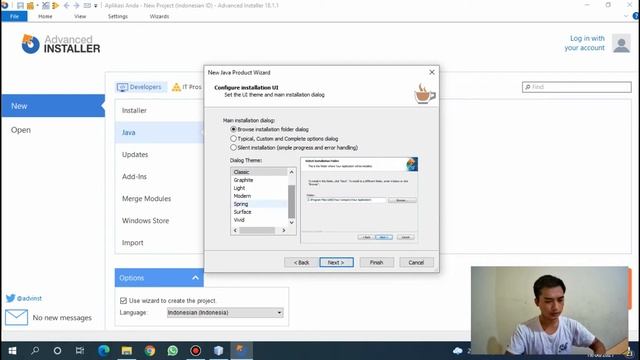Screen dimensions: 640x360
Task: Select Merge Modules project category
Action: click(159, 198)
